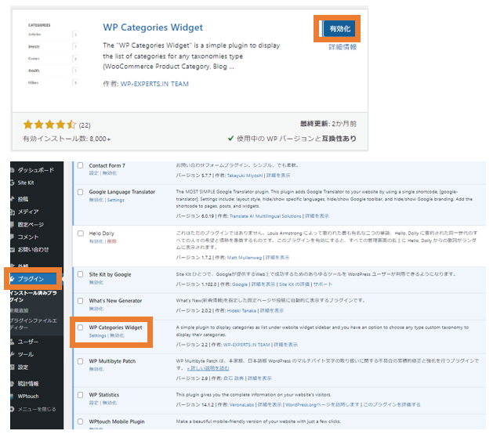
Task: Open the プラグイン menu icon
Action: point(10,278)
